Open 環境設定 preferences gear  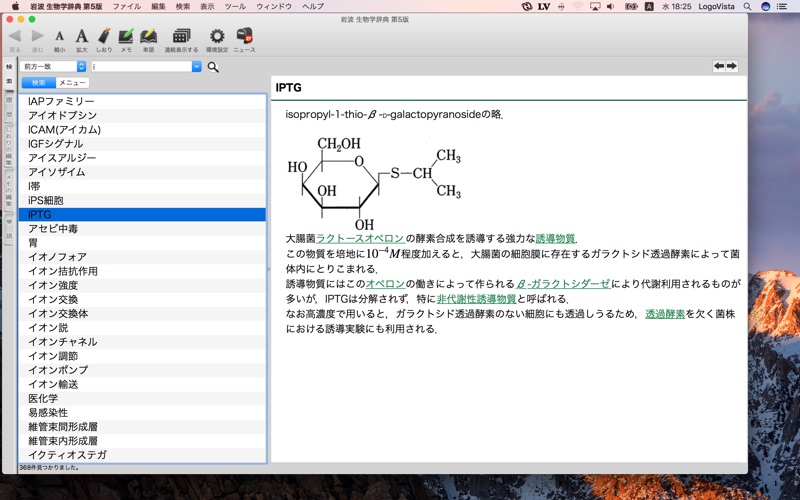click(x=216, y=38)
